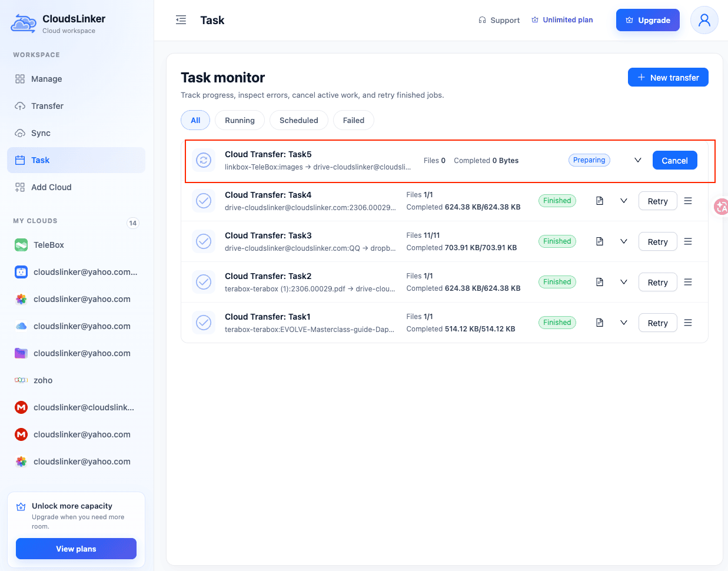Image resolution: width=728 pixels, height=571 pixels.
Task: Click the Cloud Transfer: Task3 title
Action: [268, 235]
